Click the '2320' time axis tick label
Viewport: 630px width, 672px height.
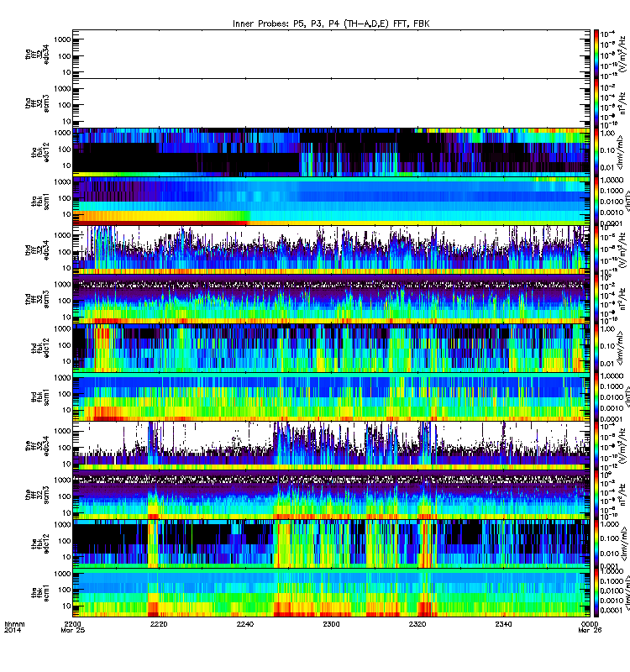417,624
